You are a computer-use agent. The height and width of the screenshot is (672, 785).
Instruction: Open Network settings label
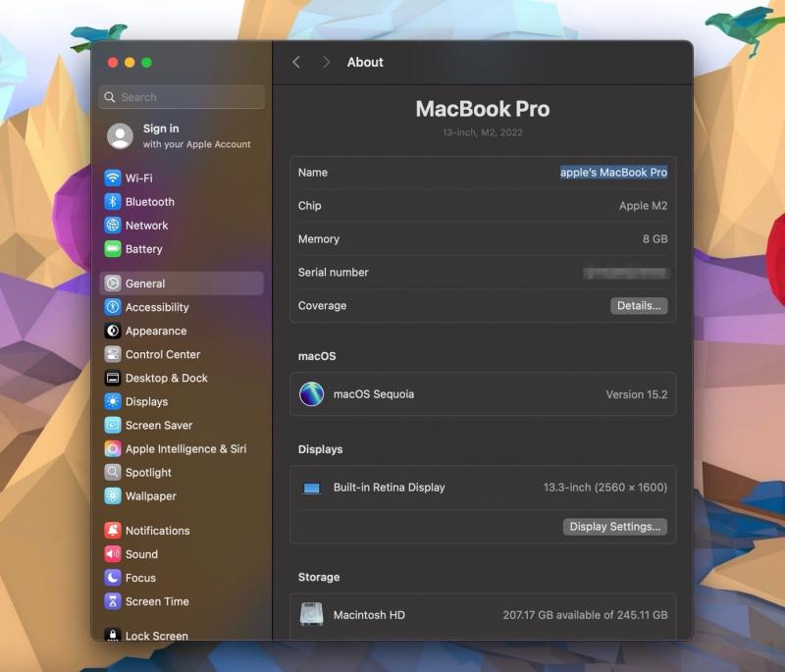point(146,226)
